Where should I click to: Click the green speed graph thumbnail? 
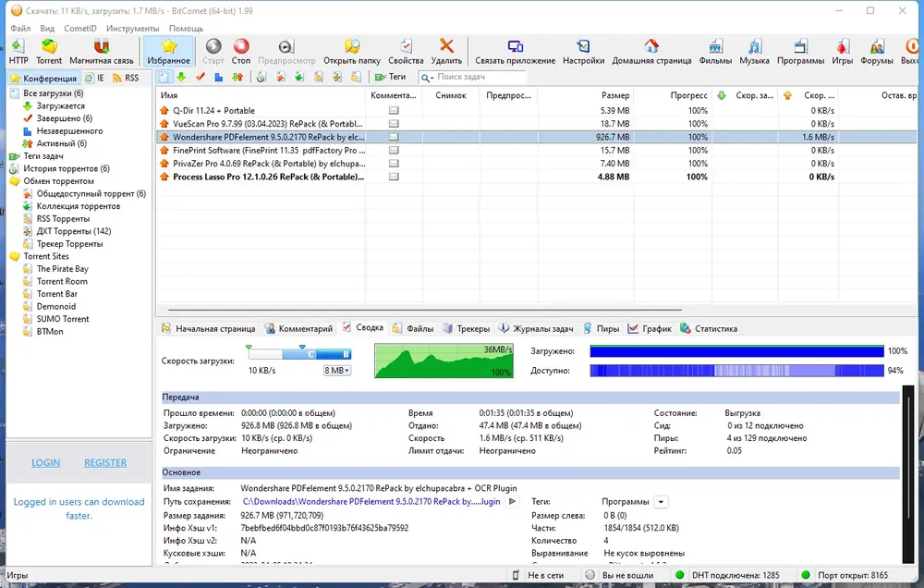coord(444,361)
